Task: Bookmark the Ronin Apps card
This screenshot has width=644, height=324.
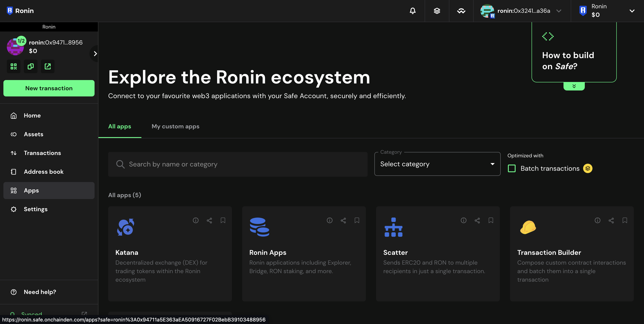Action: [357, 220]
